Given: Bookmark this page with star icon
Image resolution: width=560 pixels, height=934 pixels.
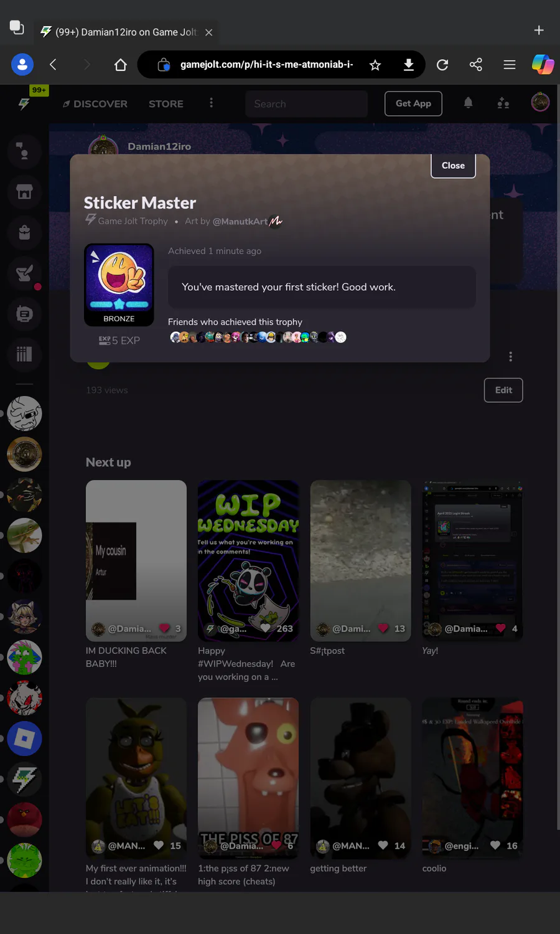Looking at the screenshot, I should [x=375, y=65].
